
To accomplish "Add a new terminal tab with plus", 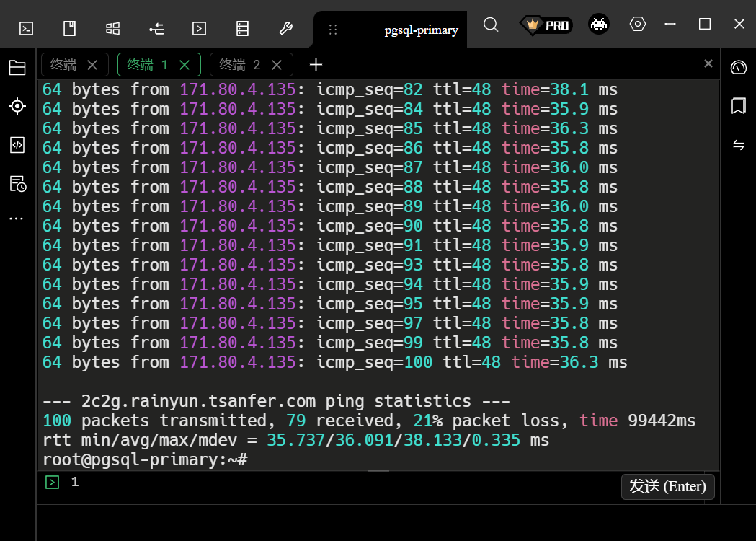I will pos(316,65).
